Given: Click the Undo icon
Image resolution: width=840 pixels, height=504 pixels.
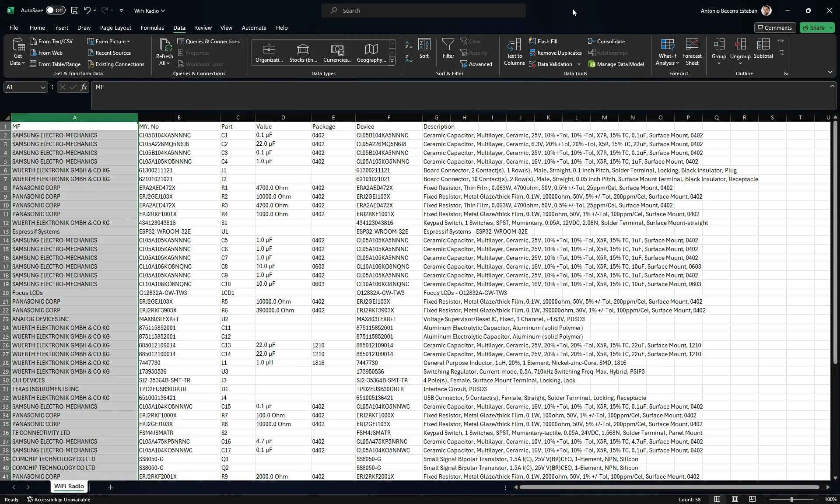Looking at the screenshot, I should click(x=87, y=10).
